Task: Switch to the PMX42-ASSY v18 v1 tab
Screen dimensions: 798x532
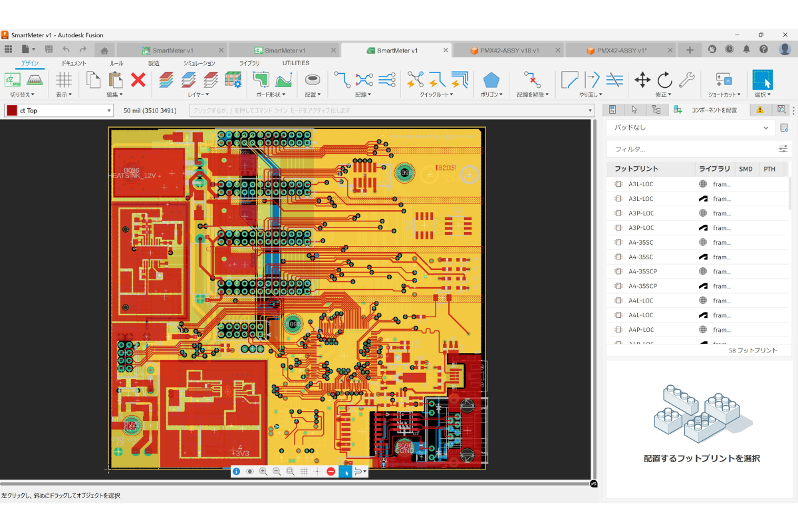Action: [x=508, y=51]
